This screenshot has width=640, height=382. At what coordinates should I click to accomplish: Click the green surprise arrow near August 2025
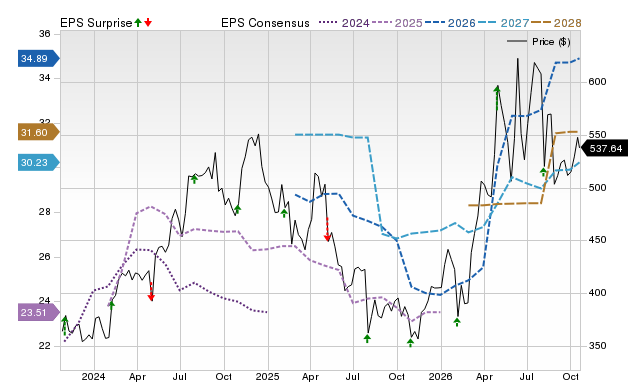pos(367,338)
